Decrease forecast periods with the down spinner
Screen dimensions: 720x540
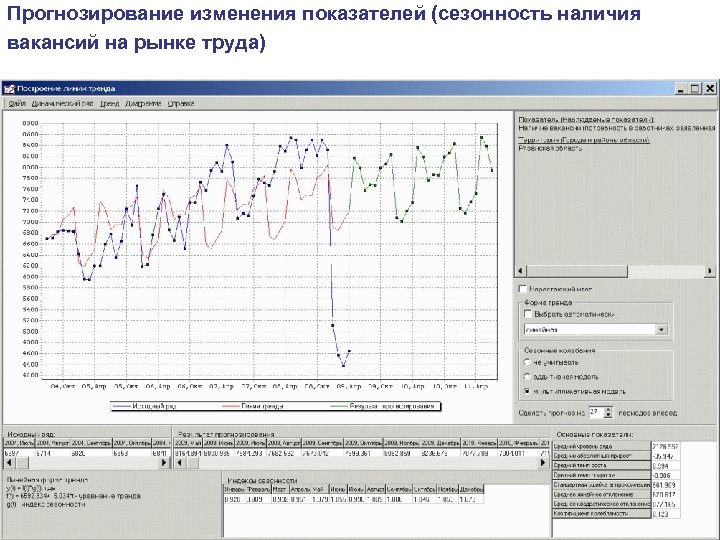coord(608,415)
